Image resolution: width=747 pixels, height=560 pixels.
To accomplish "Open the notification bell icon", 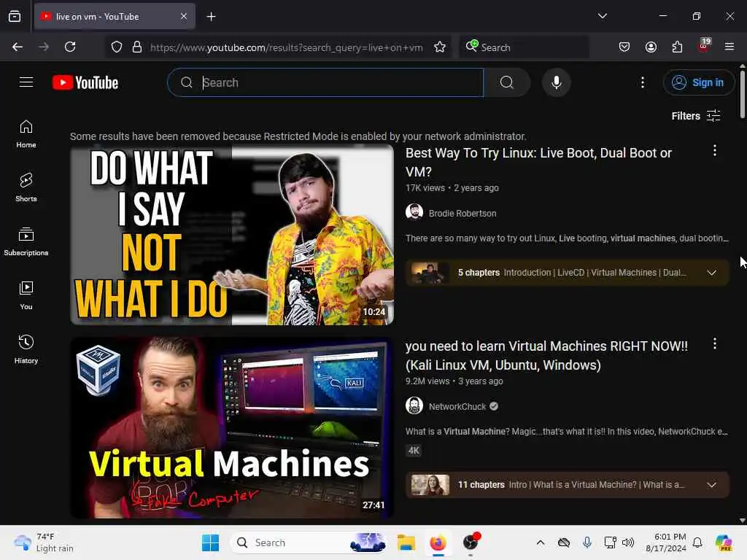I will 697,542.
